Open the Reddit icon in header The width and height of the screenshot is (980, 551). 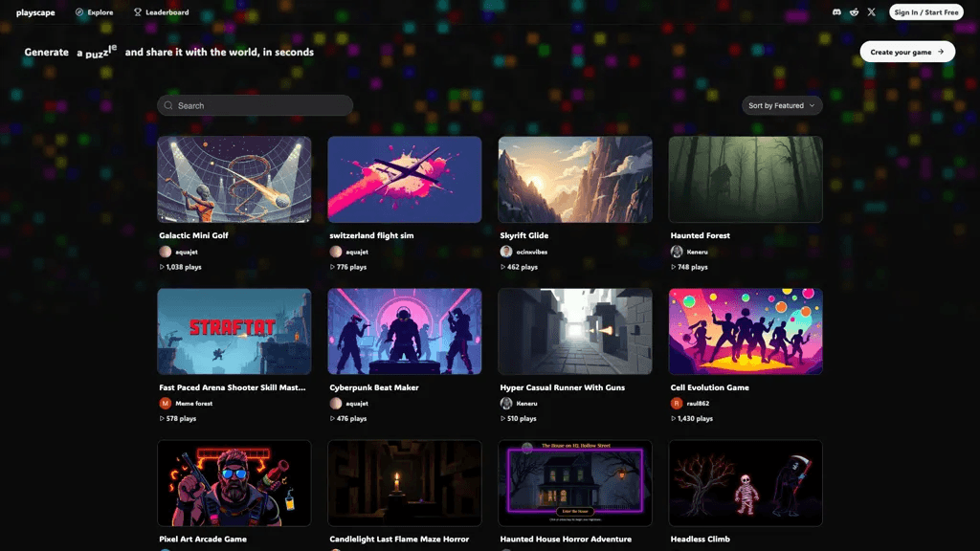854,11
